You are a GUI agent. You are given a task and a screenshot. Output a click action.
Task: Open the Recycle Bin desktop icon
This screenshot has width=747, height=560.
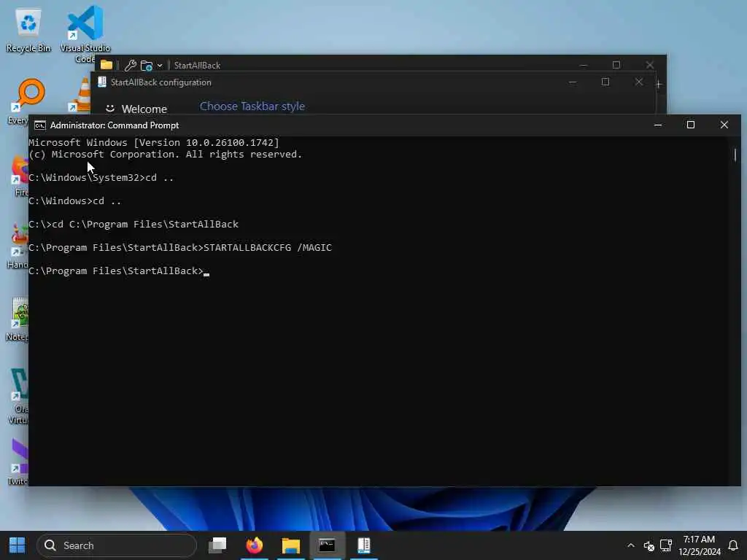[28, 29]
